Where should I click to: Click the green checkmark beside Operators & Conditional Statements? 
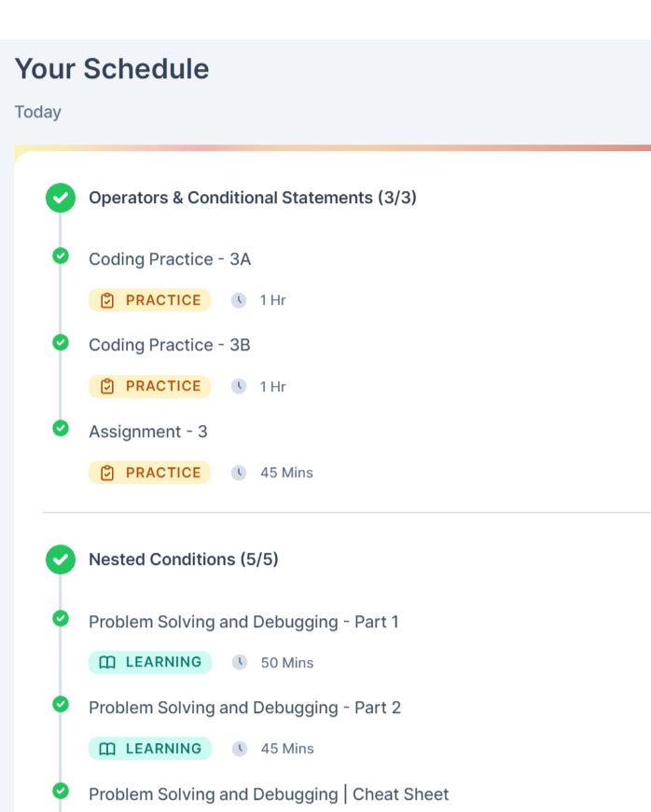click(x=61, y=198)
